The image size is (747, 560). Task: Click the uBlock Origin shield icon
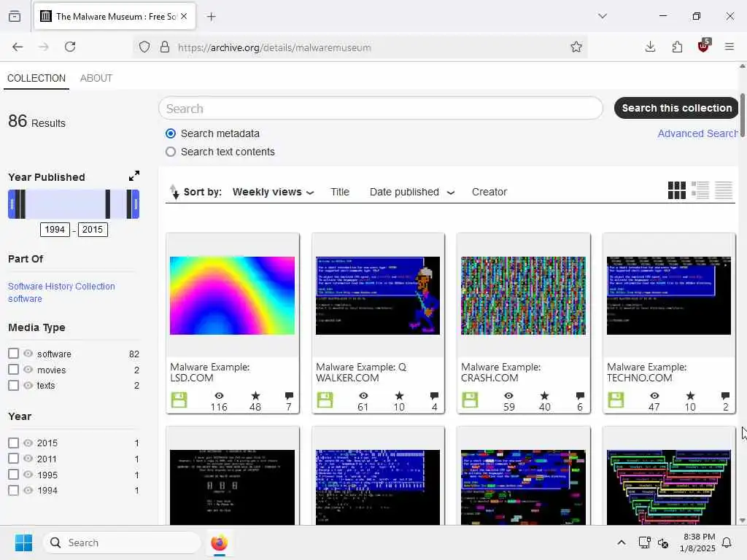(704, 46)
